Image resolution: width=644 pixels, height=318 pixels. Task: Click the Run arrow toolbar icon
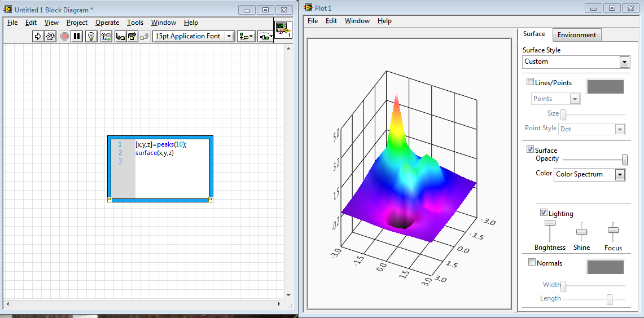pos(38,36)
